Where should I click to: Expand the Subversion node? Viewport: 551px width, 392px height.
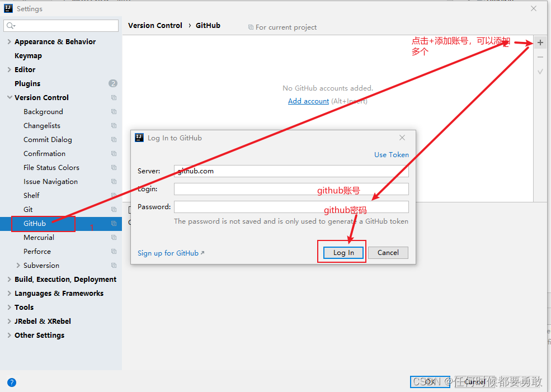(18, 265)
